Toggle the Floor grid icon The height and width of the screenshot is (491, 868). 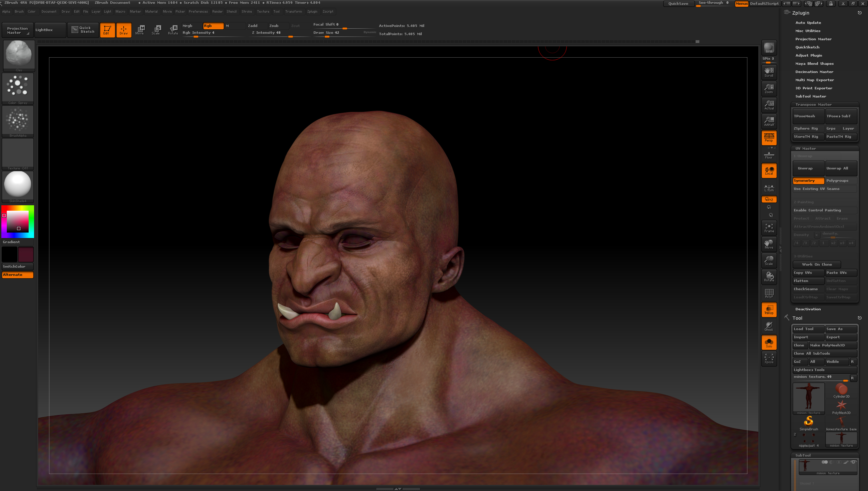[x=769, y=155]
